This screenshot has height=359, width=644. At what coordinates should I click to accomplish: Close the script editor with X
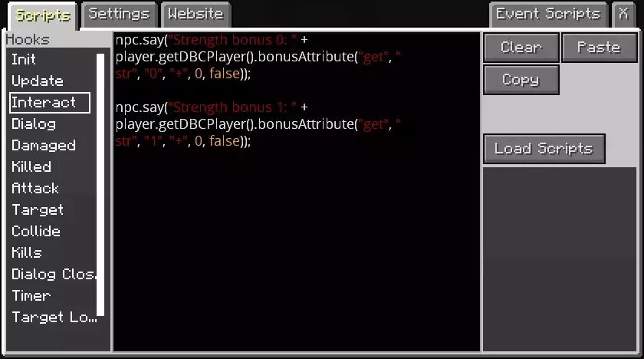coord(623,15)
